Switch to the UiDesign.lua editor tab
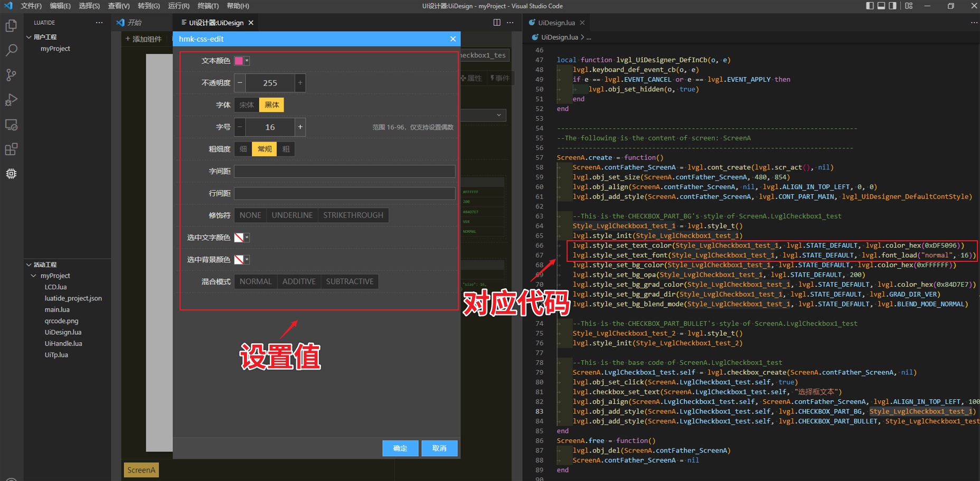Viewport: 980px width, 481px height. click(556, 23)
